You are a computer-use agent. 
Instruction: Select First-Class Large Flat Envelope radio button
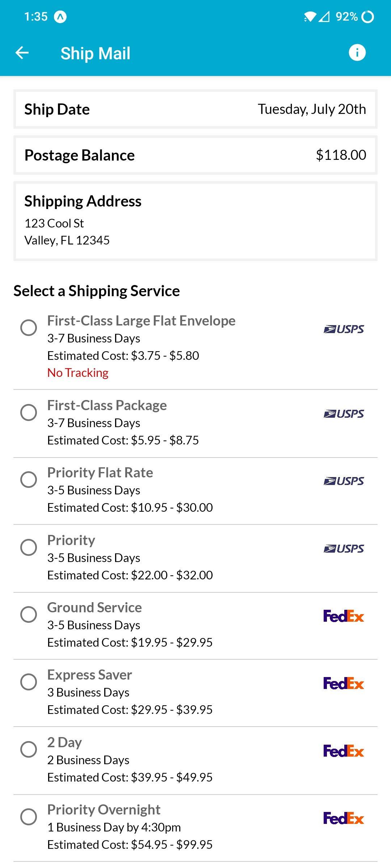(x=29, y=328)
